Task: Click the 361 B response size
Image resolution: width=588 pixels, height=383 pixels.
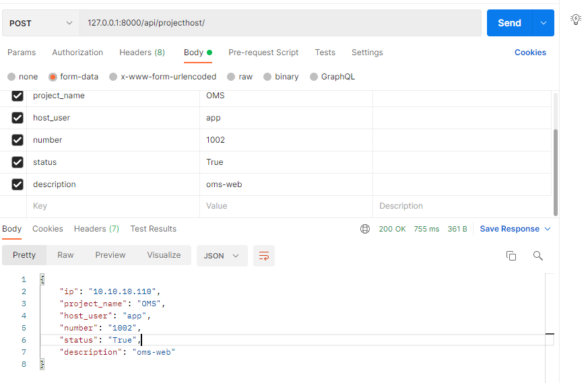Action: coord(457,229)
